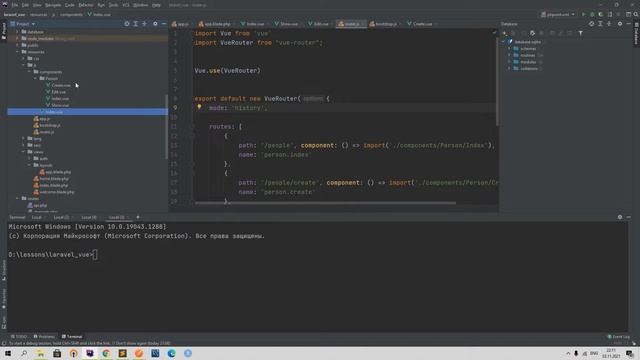Expand the node_modules folder

click(17, 38)
